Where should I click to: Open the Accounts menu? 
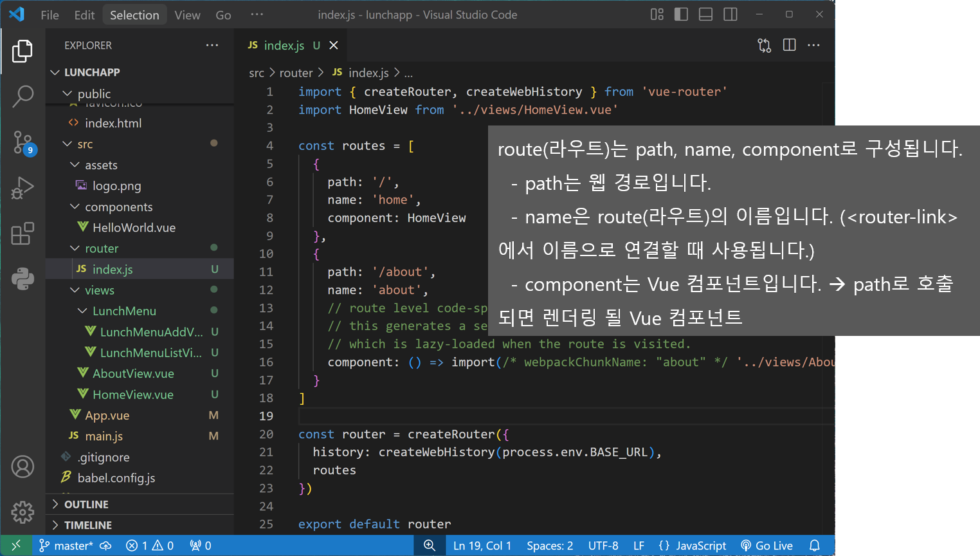[23, 467]
